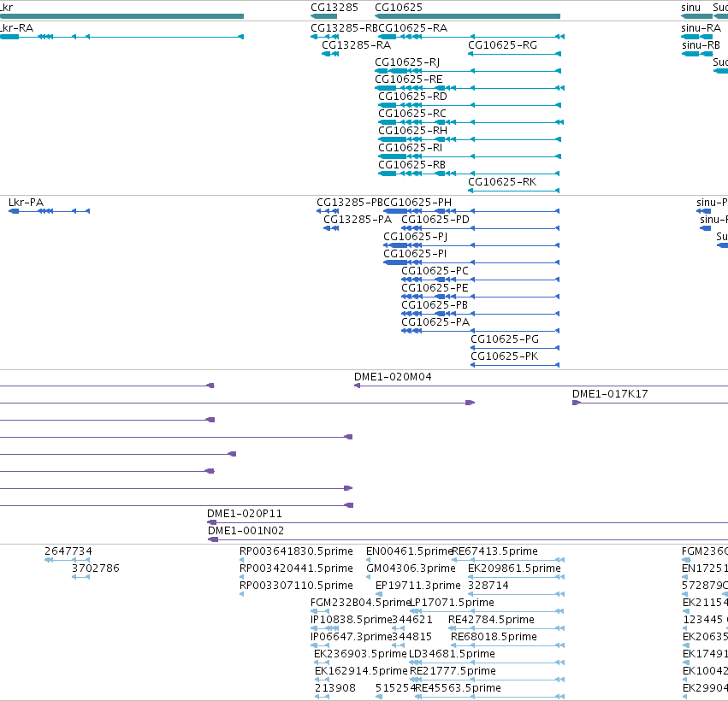Click transcript label sinu-RB
Image resolution: width=728 pixels, height=701 pixels.
point(701,45)
